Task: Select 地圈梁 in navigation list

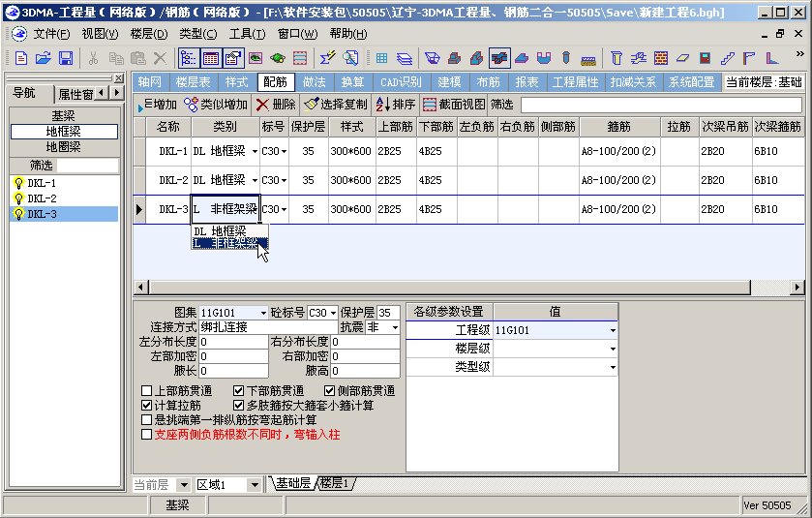Action: (64, 147)
